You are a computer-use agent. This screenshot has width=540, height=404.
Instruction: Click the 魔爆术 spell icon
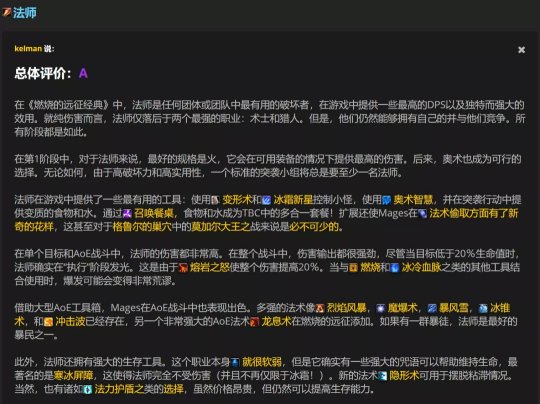[x=381, y=308]
